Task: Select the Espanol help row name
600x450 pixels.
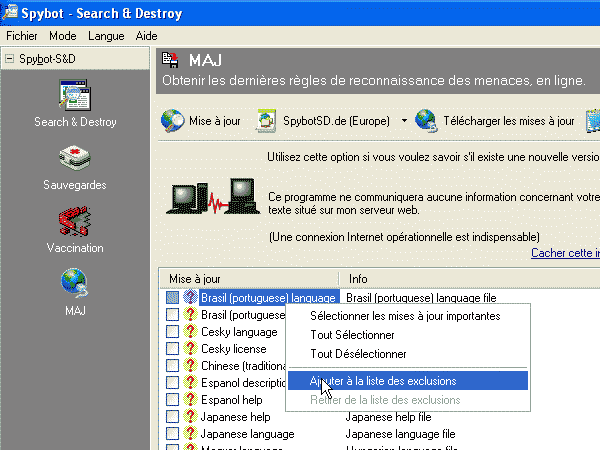Action: 232,399
